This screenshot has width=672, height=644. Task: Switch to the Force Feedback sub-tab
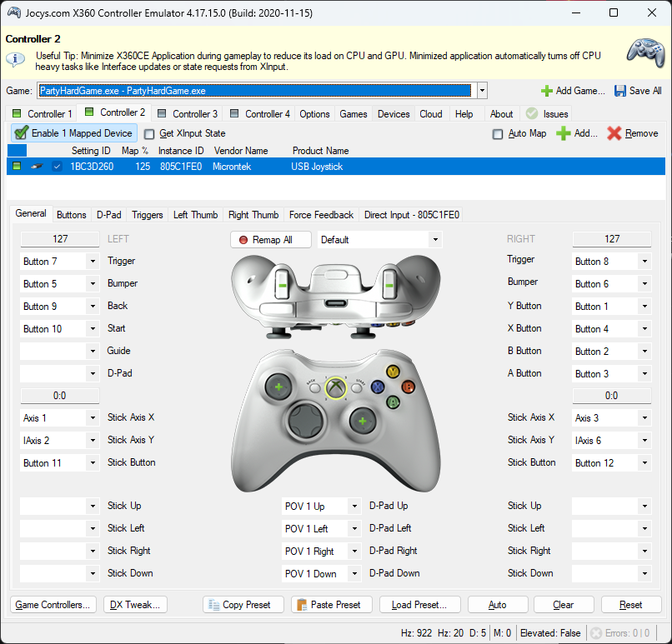(x=322, y=214)
